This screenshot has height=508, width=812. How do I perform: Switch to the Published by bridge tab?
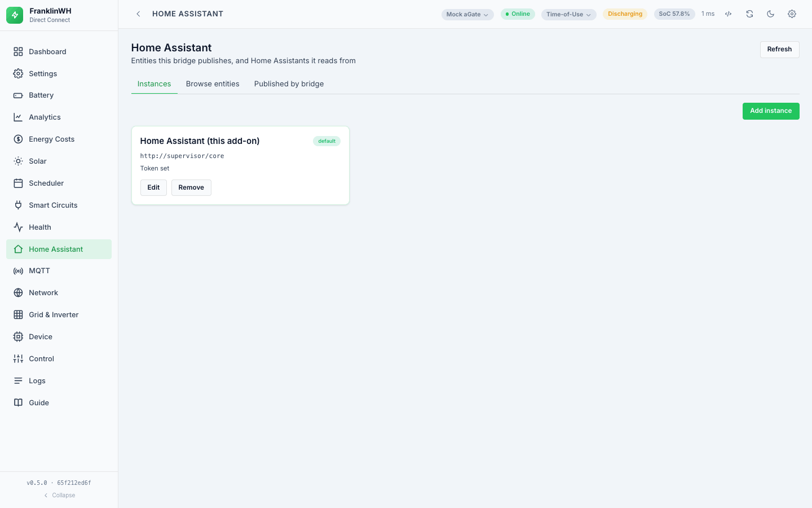pos(289,84)
